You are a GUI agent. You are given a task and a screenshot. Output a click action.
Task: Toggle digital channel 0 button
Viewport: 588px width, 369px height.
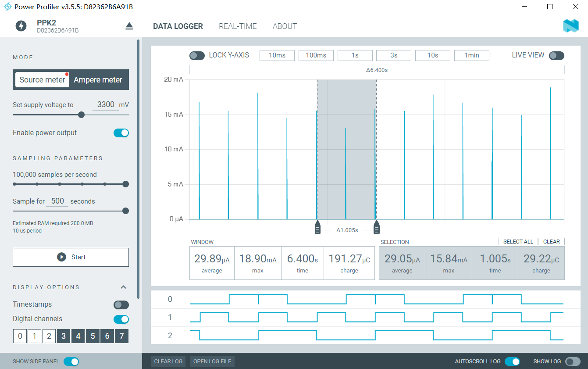(x=20, y=337)
